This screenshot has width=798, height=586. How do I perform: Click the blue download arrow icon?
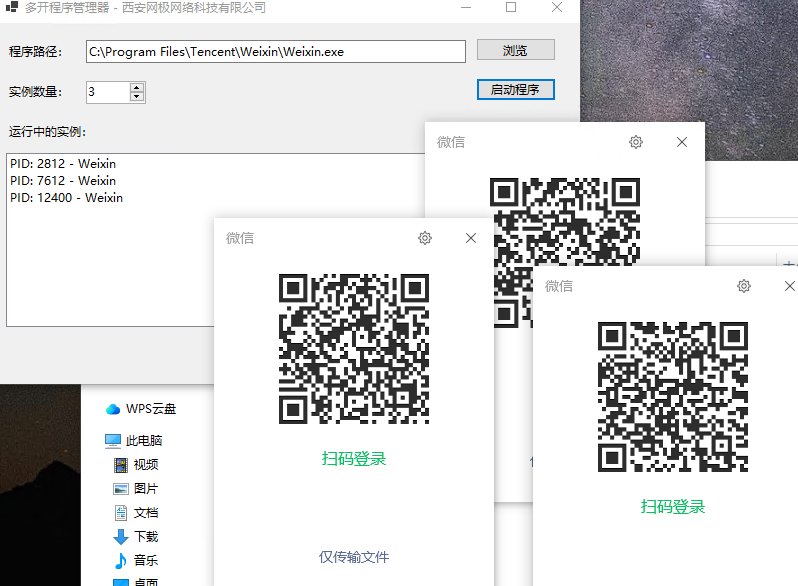121,537
